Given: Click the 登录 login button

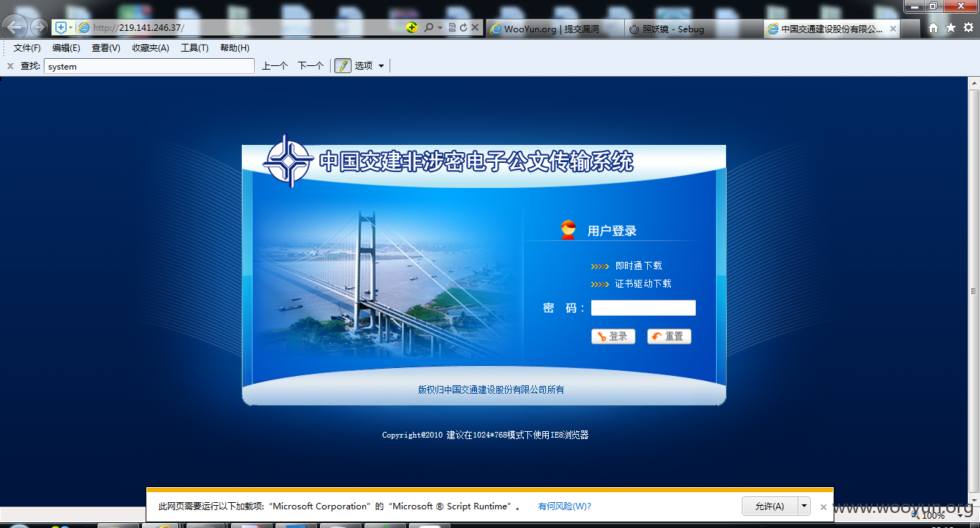Looking at the screenshot, I should coord(613,336).
